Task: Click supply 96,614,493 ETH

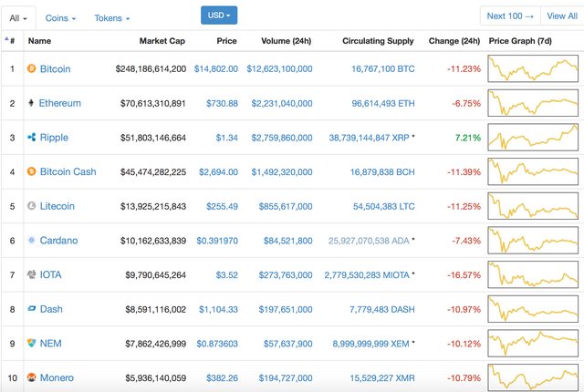Action: tap(383, 103)
